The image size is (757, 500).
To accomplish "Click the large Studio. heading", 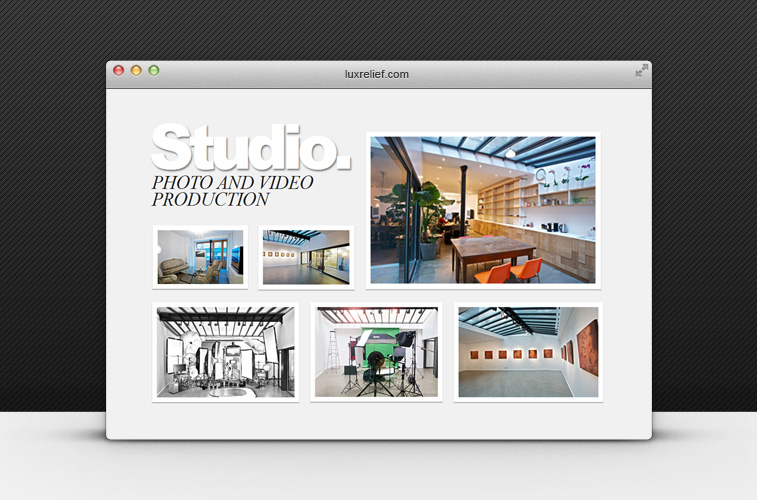I will pyautogui.click(x=251, y=147).
